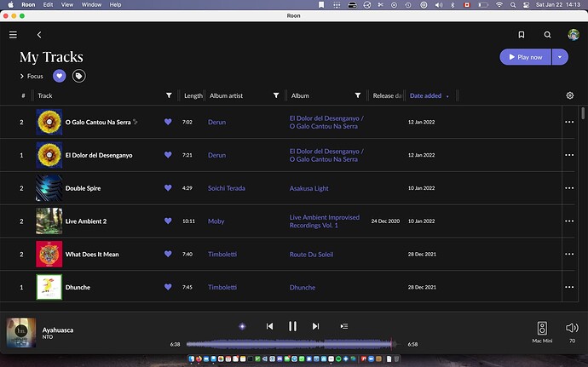The width and height of the screenshot is (588, 367).
Task: Open more options for Dhunche track
Action: point(569,287)
